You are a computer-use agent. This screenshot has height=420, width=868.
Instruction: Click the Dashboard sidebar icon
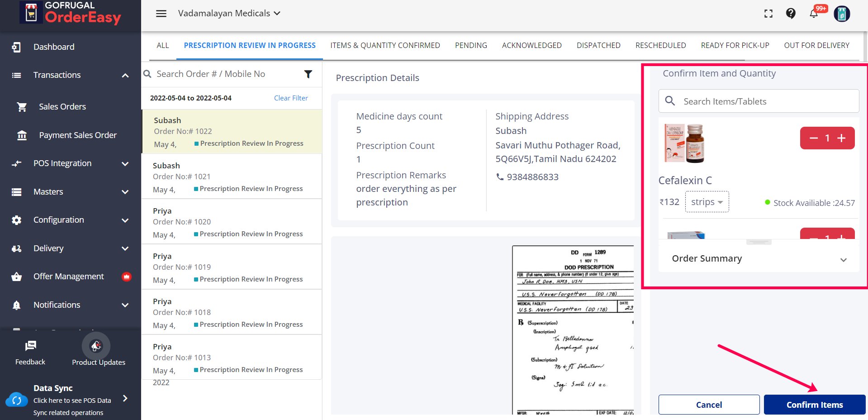click(16, 47)
